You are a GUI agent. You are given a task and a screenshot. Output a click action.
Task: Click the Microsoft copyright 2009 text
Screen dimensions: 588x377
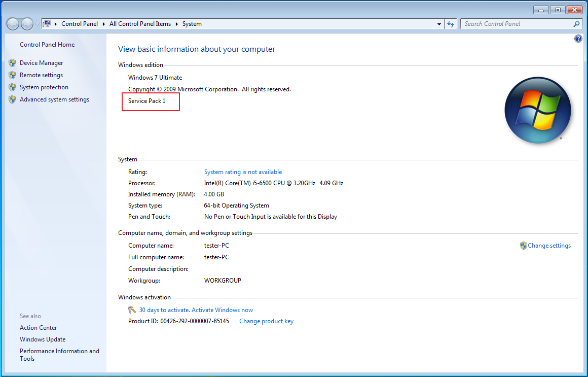click(209, 89)
